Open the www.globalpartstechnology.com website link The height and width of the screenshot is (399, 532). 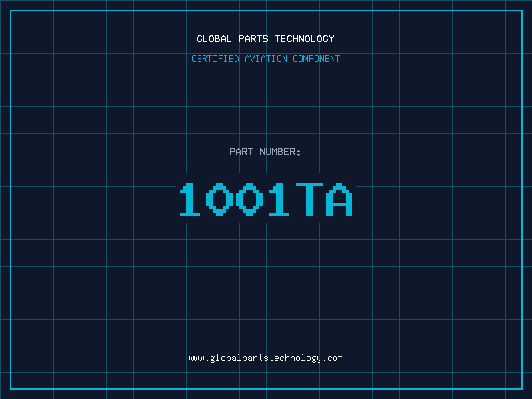(x=265, y=358)
